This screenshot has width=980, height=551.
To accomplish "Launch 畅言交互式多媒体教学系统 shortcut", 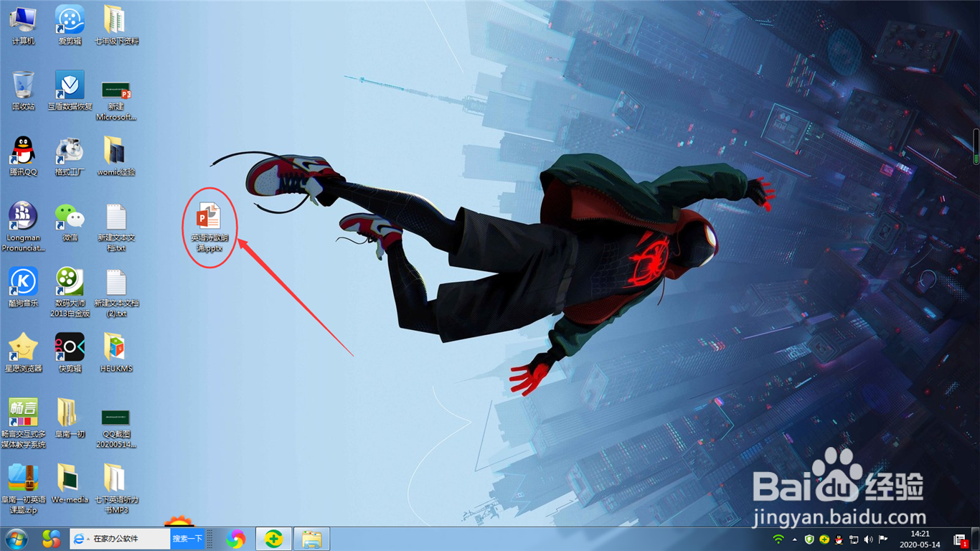I will point(24,423).
